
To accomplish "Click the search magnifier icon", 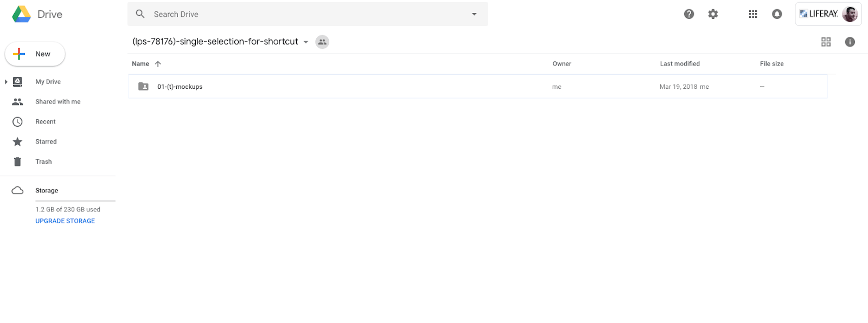I will coord(141,14).
